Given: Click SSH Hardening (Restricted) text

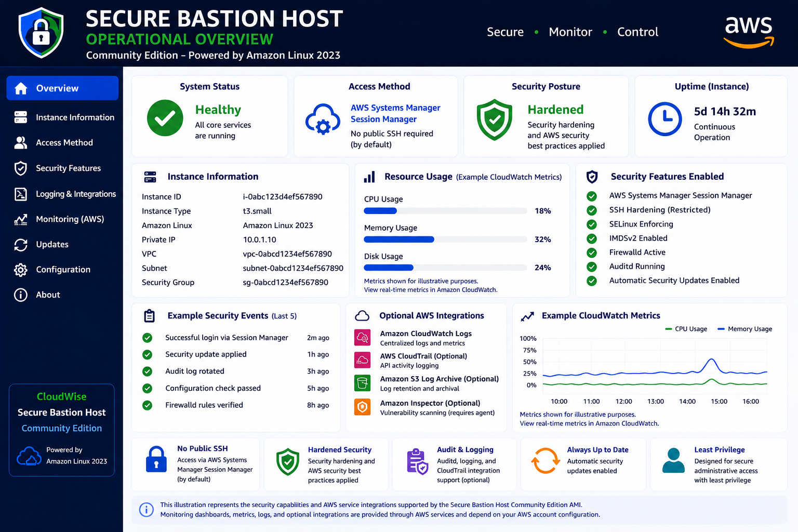Looking at the screenshot, I should pos(660,210).
